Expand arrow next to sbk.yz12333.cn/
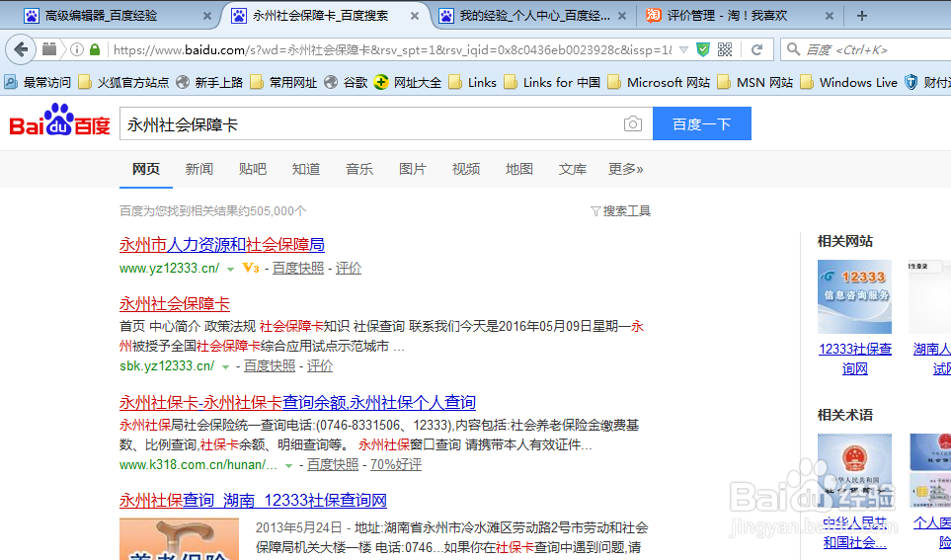 [225, 367]
